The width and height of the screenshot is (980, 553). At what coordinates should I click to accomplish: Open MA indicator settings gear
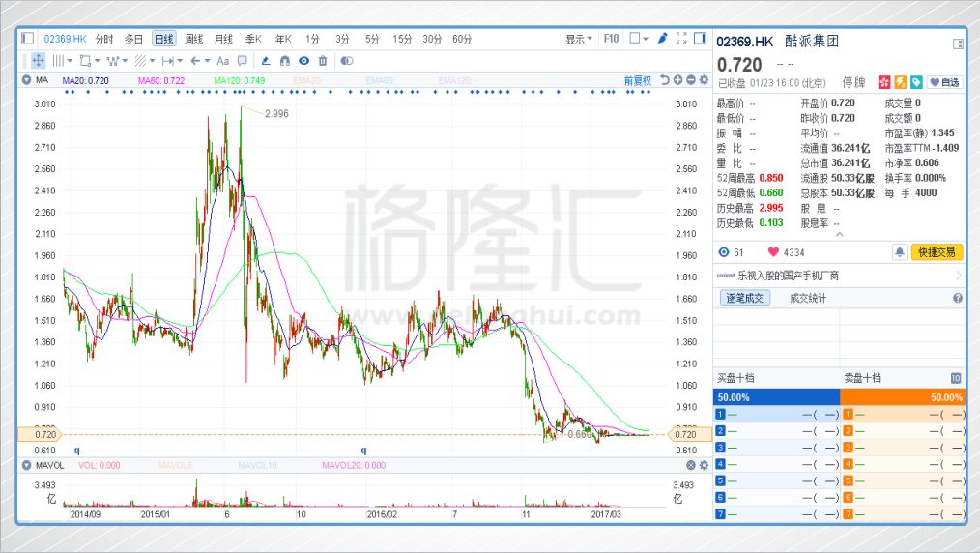(x=704, y=80)
